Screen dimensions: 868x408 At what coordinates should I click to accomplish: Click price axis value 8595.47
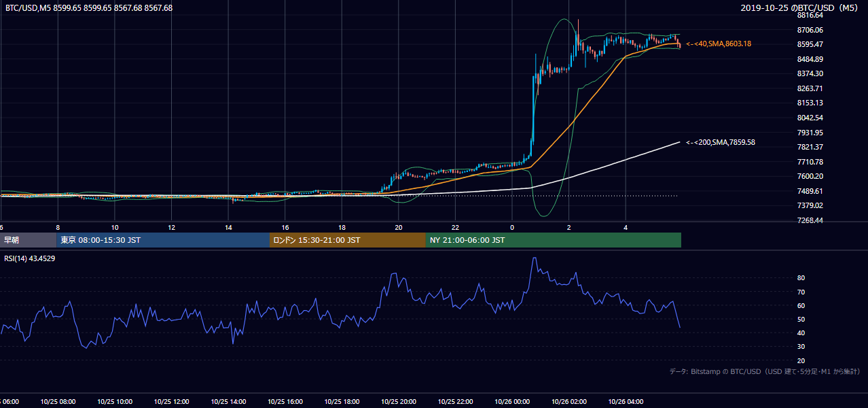click(810, 44)
